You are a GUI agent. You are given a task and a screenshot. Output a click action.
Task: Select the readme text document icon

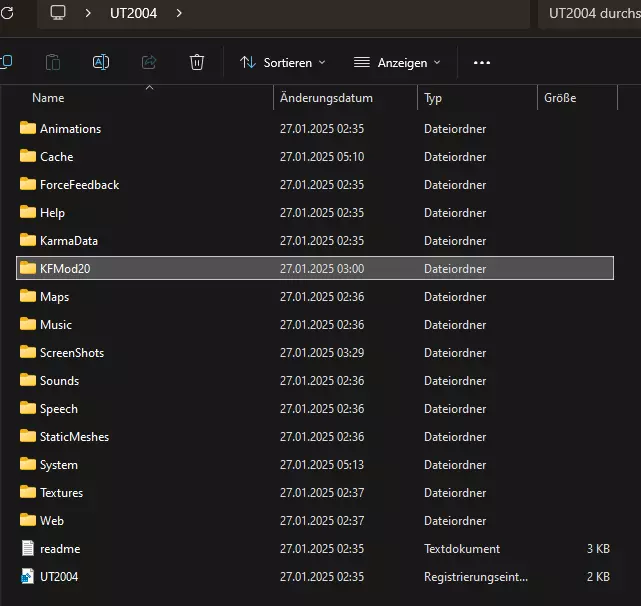(28, 548)
